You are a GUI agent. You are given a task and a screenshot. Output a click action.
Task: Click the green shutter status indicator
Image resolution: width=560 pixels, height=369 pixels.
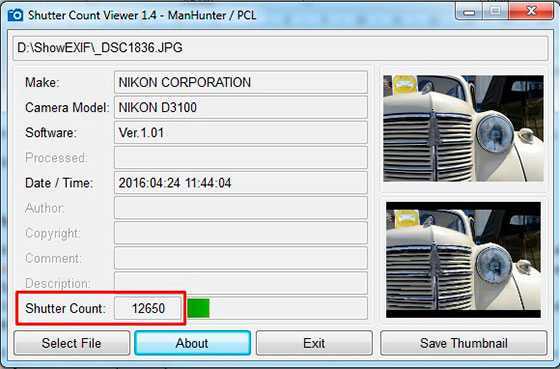(198, 308)
